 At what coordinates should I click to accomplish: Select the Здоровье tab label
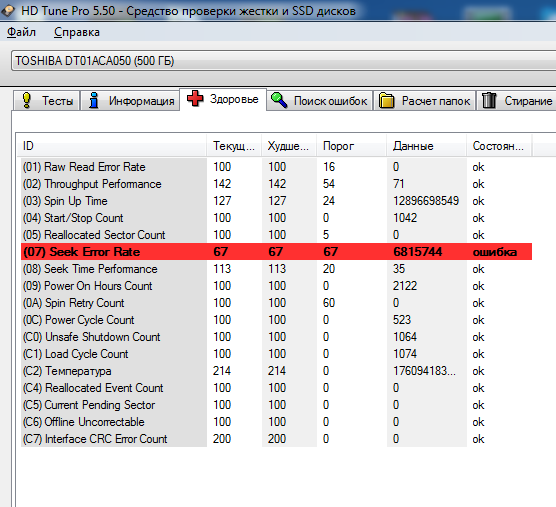click(x=234, y=99)
